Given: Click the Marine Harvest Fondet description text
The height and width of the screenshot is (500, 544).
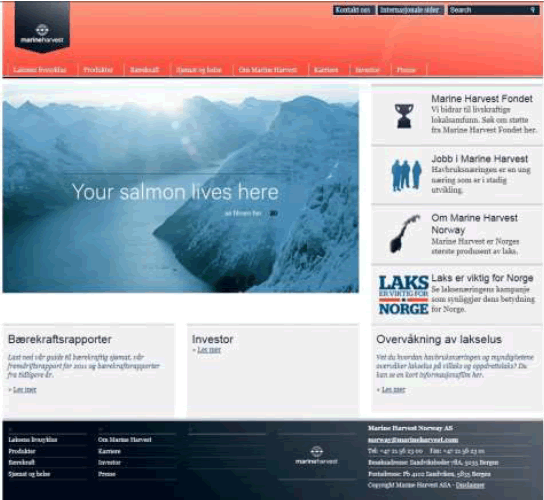Looking at the screenshot, I should tap(484, 120).
